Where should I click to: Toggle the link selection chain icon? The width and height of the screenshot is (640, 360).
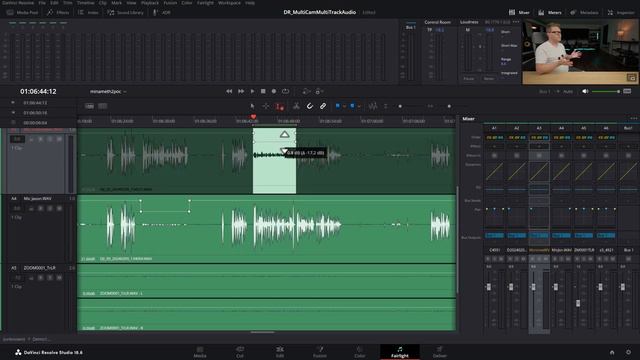click(323, 106)
